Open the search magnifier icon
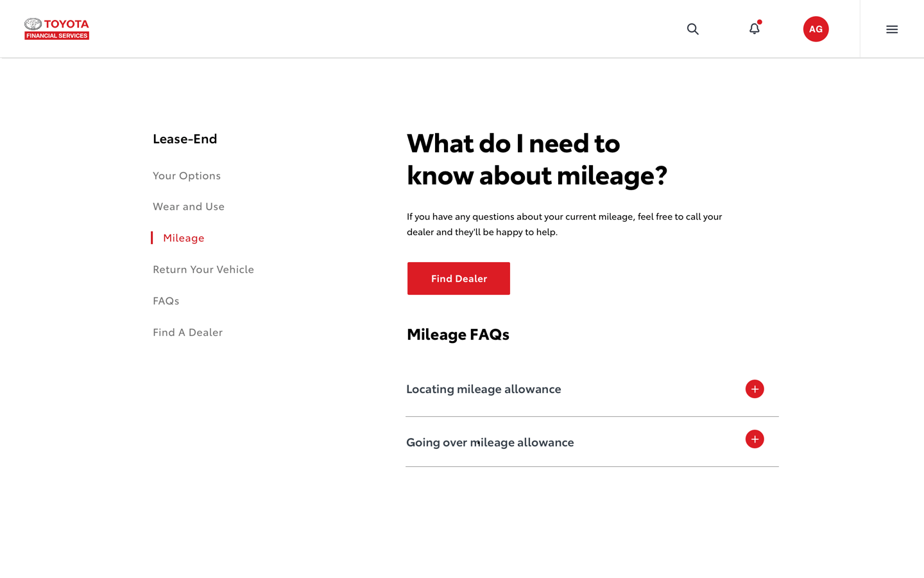 click(x=692, y=29)
